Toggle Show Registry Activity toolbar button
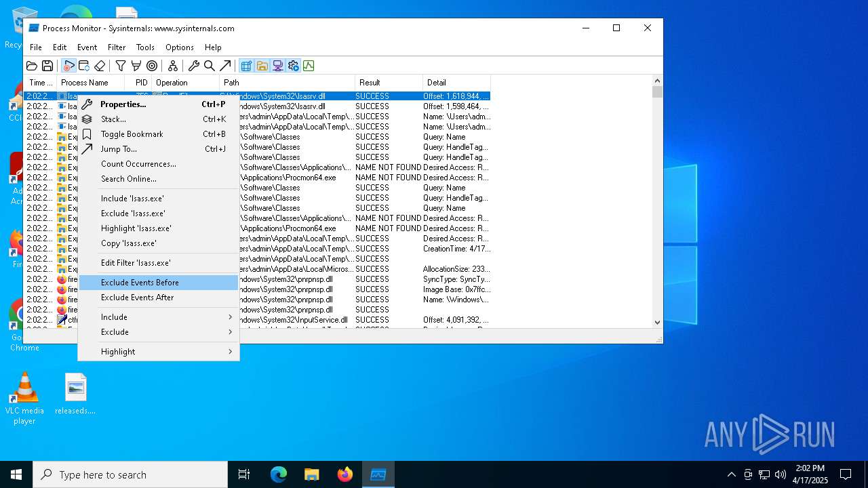 click(246, 66)
